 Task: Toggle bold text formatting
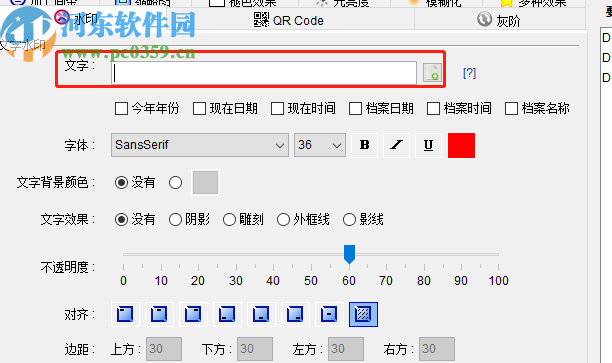tap(365, 145)
